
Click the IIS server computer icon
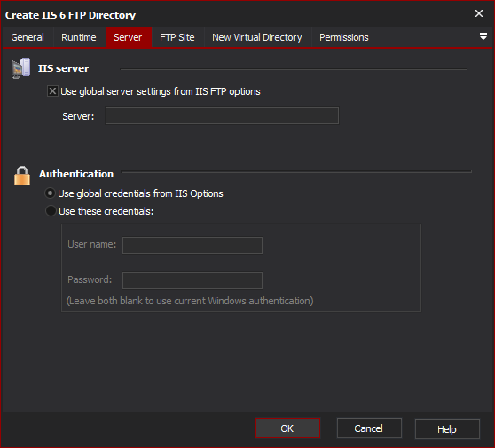[20, 68]
